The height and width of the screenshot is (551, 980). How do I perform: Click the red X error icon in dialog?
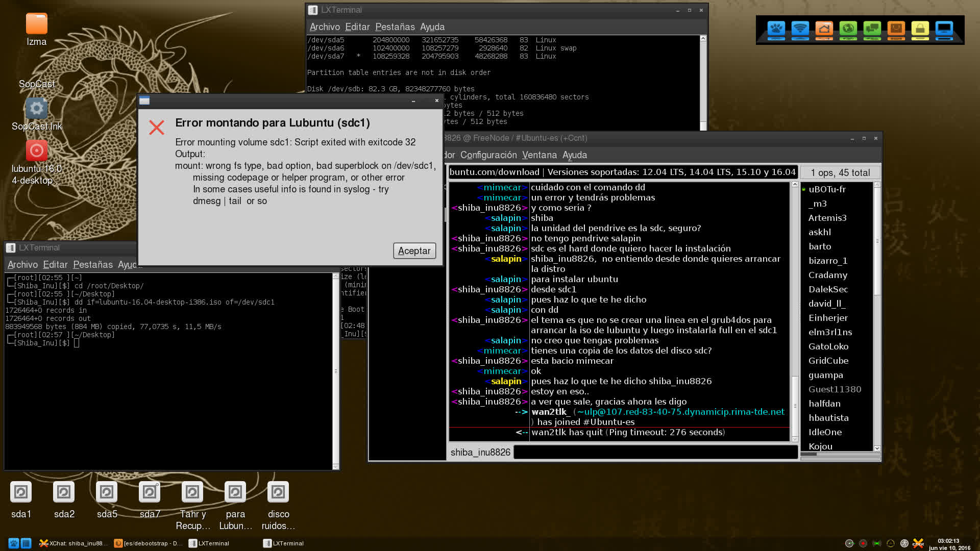(x=157, y=127)
